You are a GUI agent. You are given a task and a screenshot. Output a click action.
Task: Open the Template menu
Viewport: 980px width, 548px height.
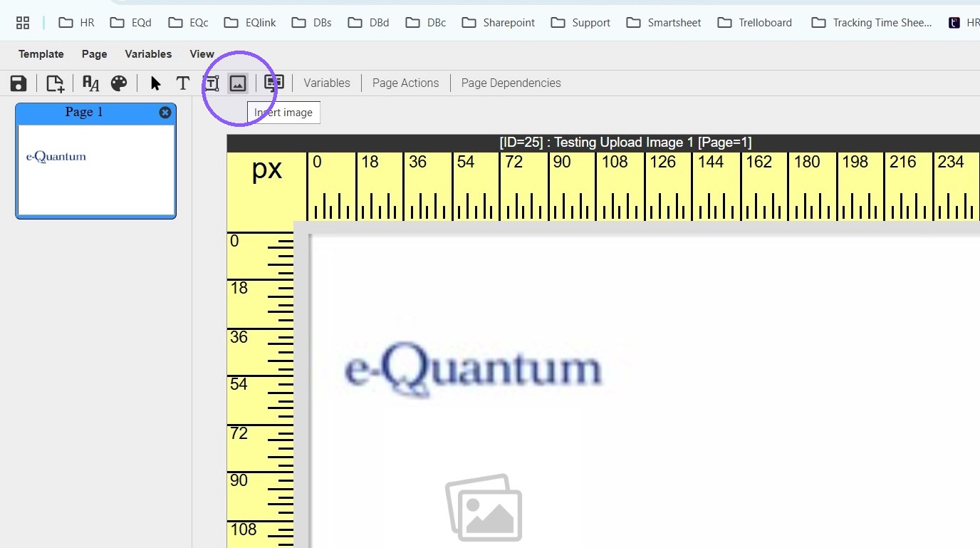(x=41, y=54)
